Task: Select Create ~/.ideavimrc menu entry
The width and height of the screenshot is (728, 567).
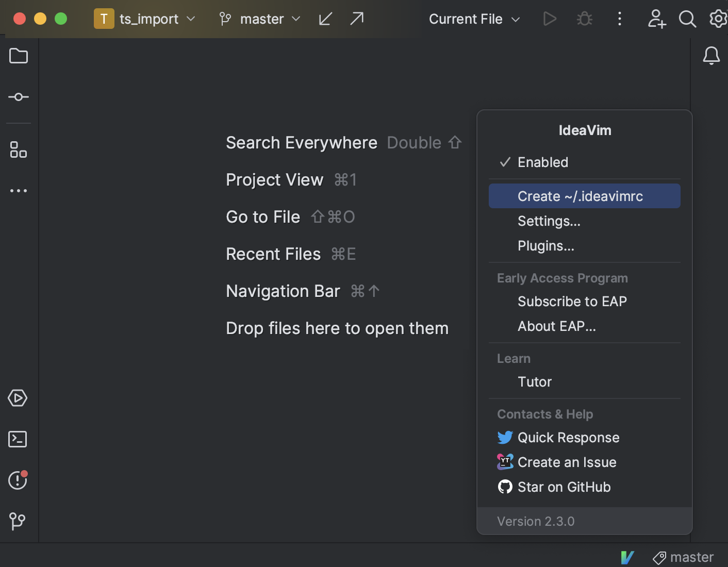Action: (x=580, y=196)
